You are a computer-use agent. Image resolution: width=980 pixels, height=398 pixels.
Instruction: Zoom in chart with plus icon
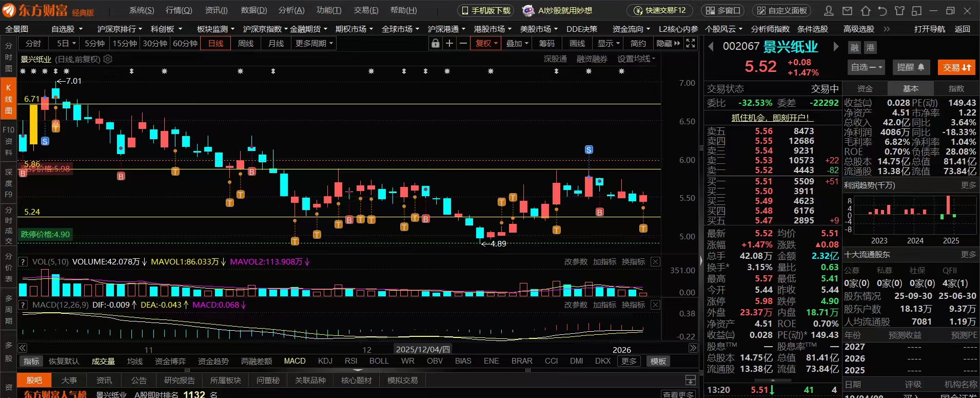click(449, 44)
